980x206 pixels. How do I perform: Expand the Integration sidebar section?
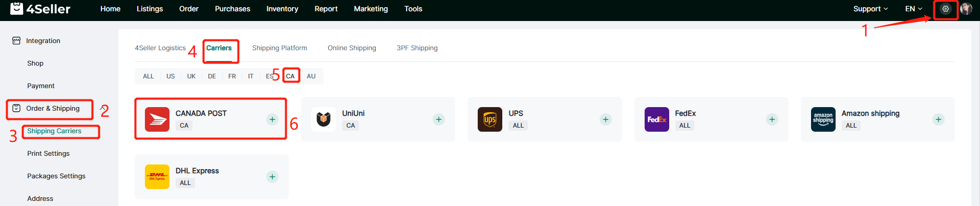pos(43,40)
